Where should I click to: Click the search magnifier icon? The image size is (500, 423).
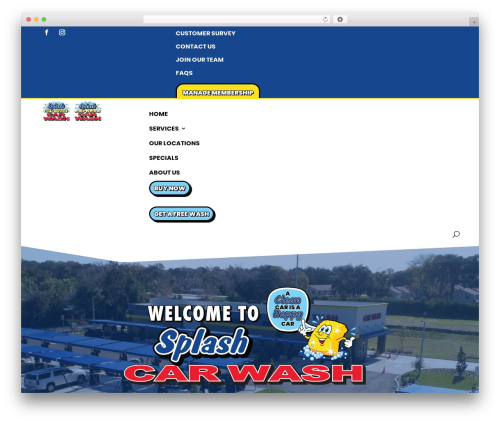456,234
